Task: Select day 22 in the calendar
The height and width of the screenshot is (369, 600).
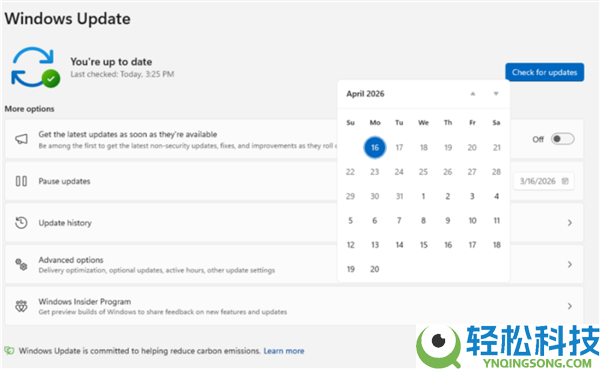Action: coord(350,172)
